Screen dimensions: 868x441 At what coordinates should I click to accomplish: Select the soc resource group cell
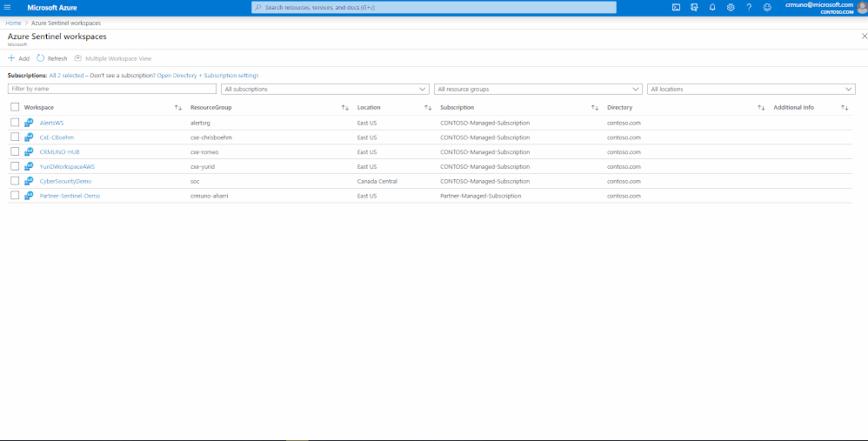pos(195,181)
